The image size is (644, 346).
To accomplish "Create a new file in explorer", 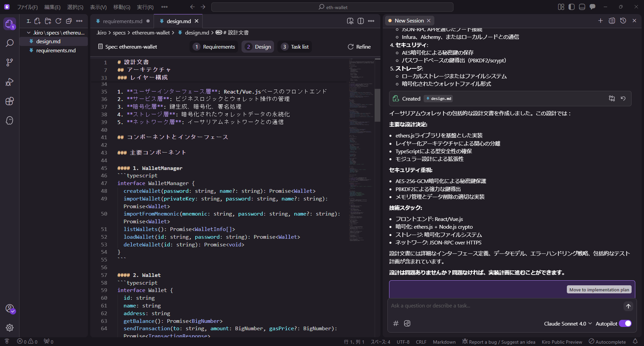I will click(38, 21).
